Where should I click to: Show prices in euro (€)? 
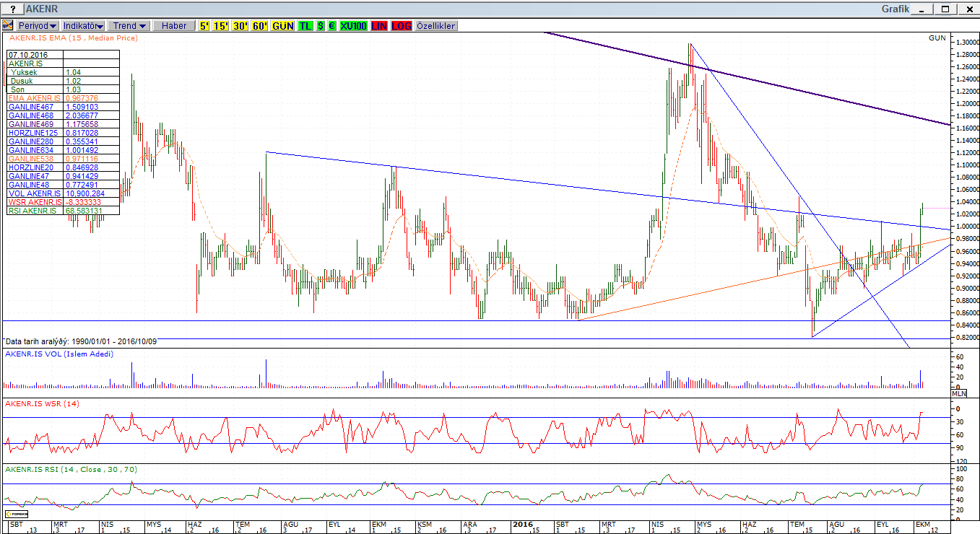pos(331,25)
